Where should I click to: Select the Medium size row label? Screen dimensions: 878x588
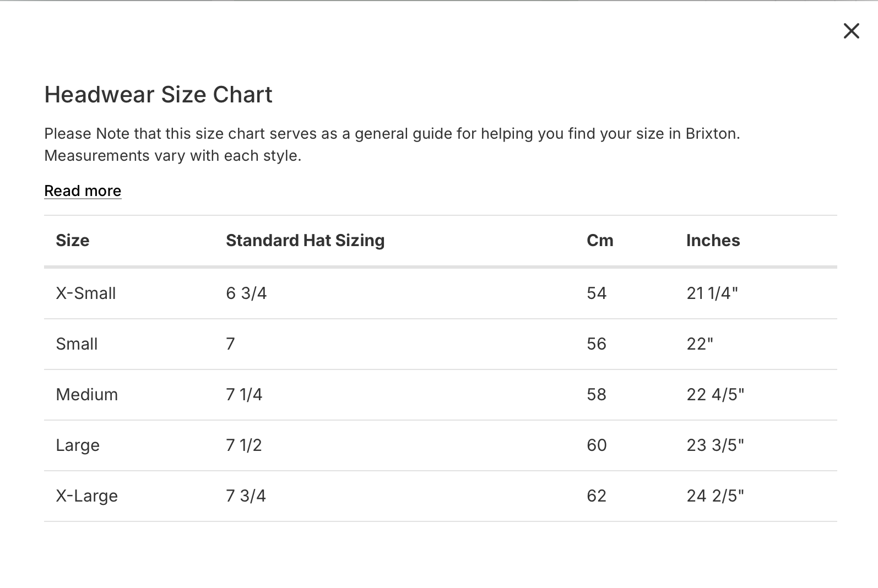tap(87, 395)
